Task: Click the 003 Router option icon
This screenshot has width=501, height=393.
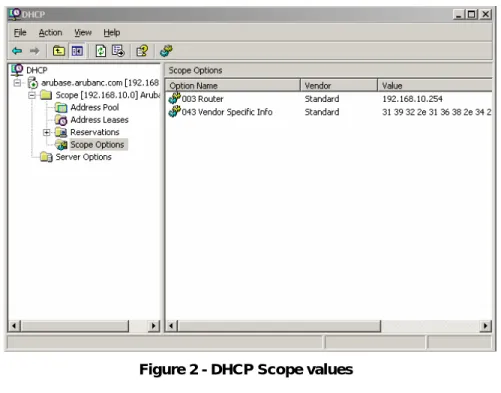Action: (x=174, y=98)
